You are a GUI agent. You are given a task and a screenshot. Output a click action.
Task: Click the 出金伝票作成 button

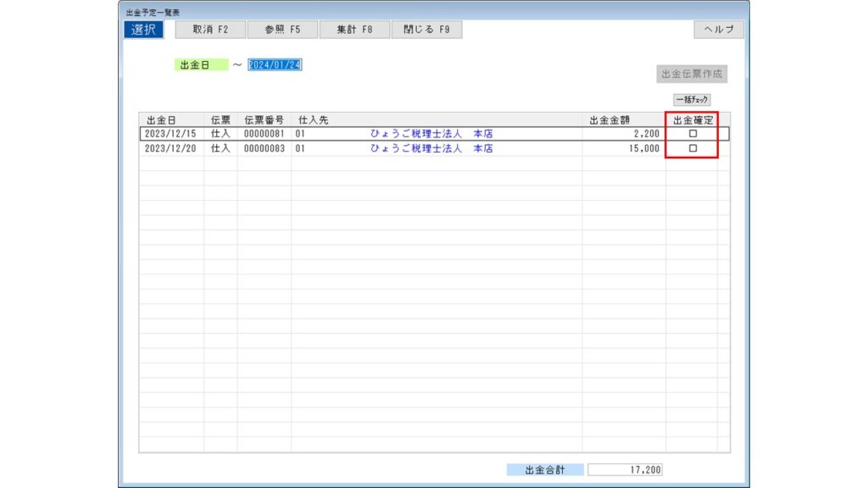(692, 74)
